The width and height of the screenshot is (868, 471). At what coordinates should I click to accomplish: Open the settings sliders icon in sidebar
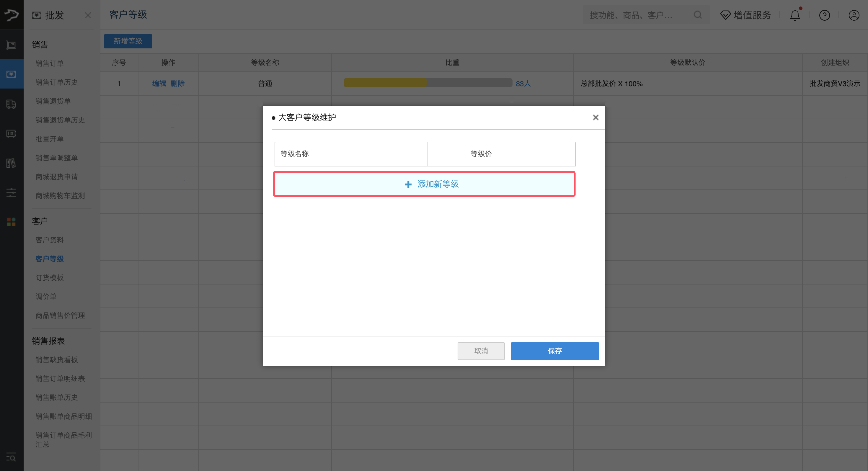coord(12,193)
